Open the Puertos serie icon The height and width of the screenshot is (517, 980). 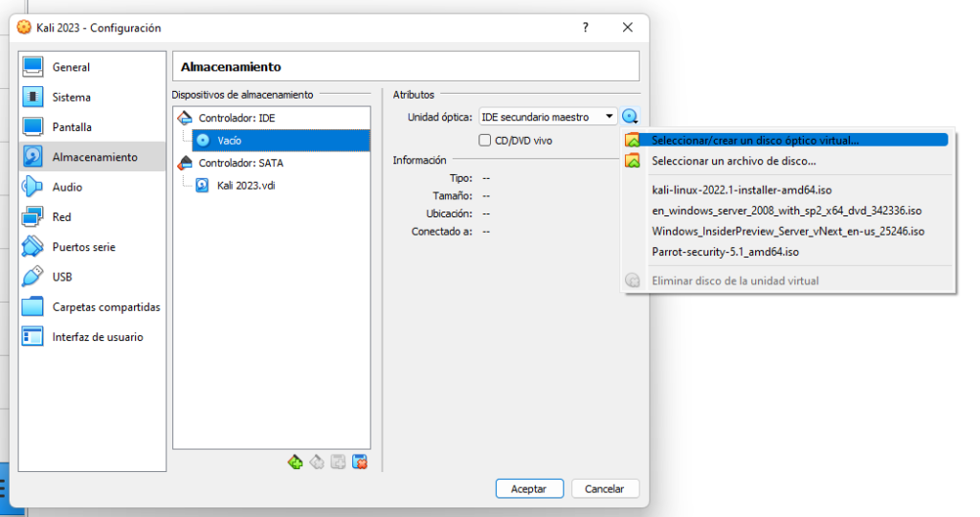click(33, 247)
